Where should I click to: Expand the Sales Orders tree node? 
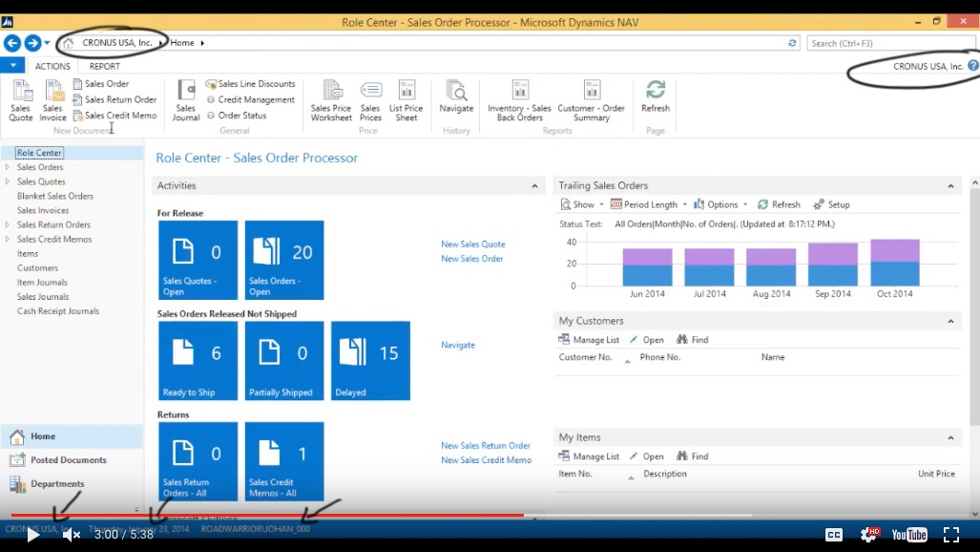point(8,167)
